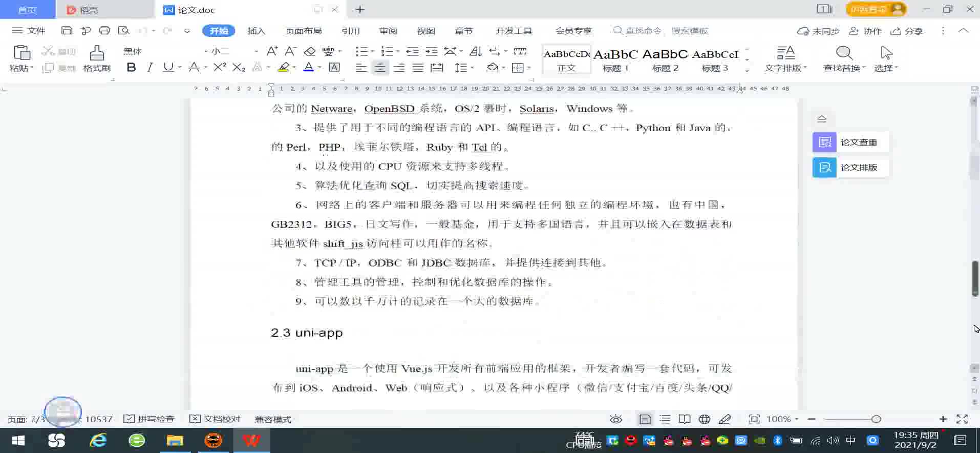Align text left
Screen dimensions: 980x453
pos(361,68)
